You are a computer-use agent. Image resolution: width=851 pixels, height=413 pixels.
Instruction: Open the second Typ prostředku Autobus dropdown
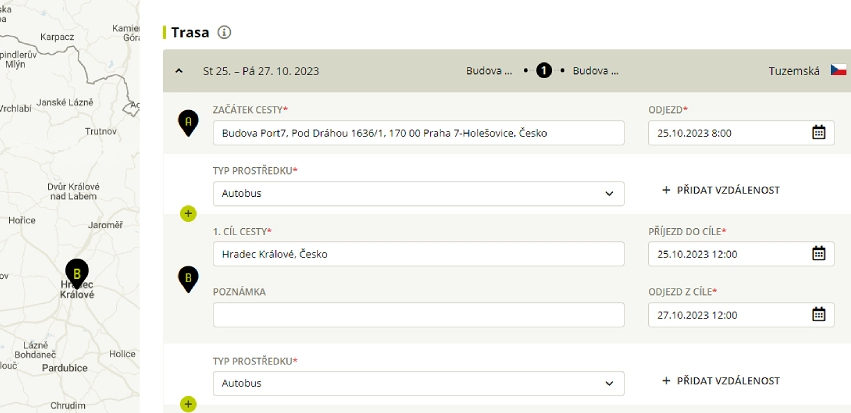coord(418,383)
